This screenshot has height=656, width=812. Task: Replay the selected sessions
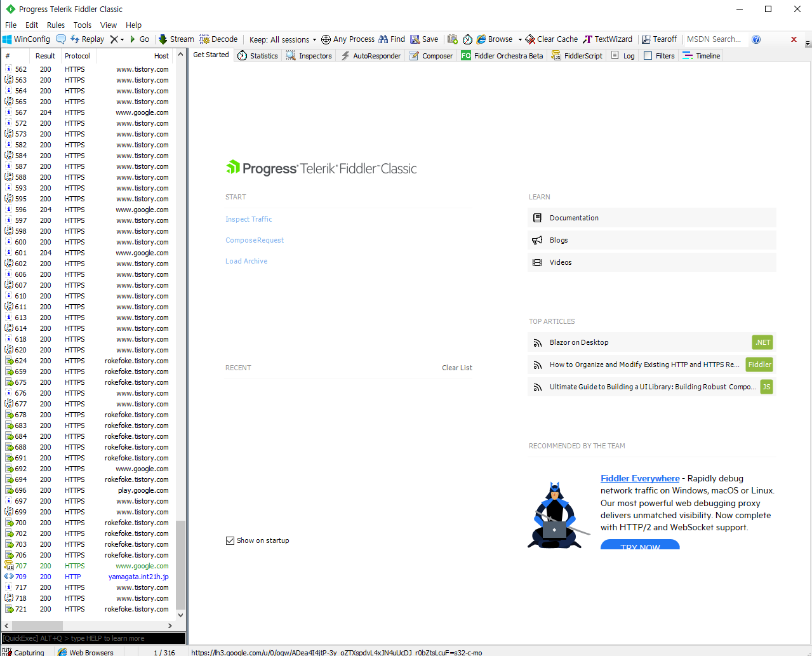point(87,39)
